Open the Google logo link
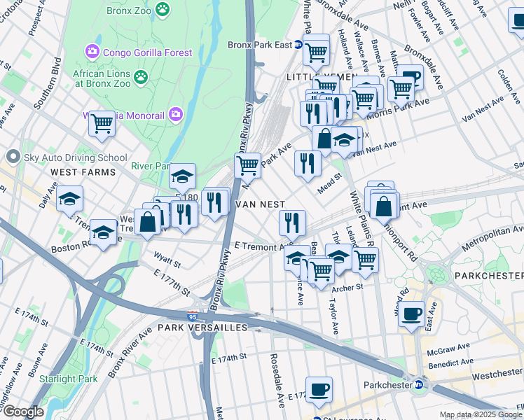Viewport: 524px width, 420px height. (x=23, y=412)
